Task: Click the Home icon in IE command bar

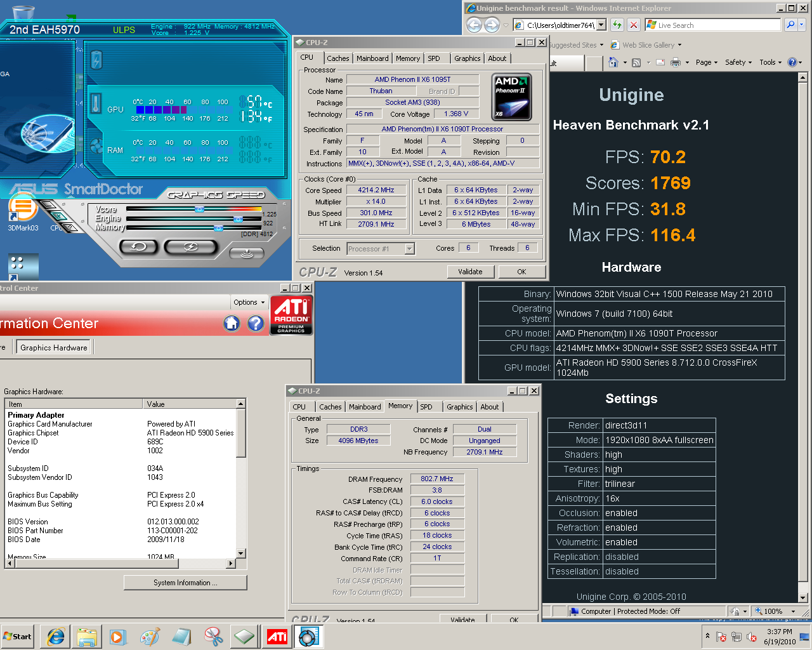Action: 613,62
